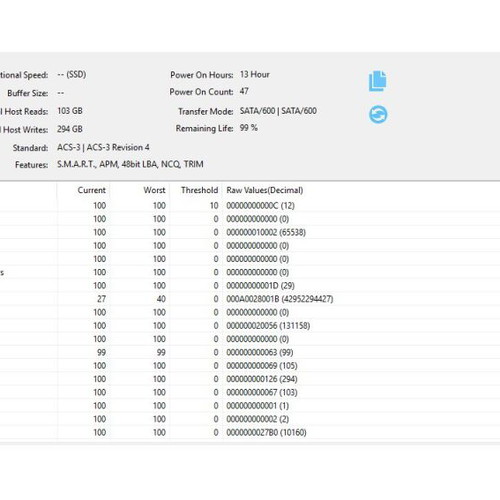
Task: Select raw value '000000020056 (131158)'
Action: (x=268, y=326)
